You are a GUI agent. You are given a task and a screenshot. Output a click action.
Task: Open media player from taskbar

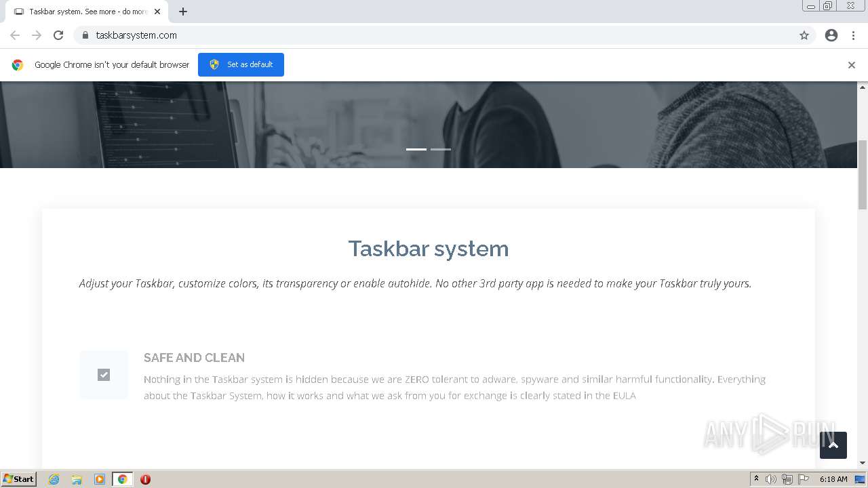[x=100, y=479]
